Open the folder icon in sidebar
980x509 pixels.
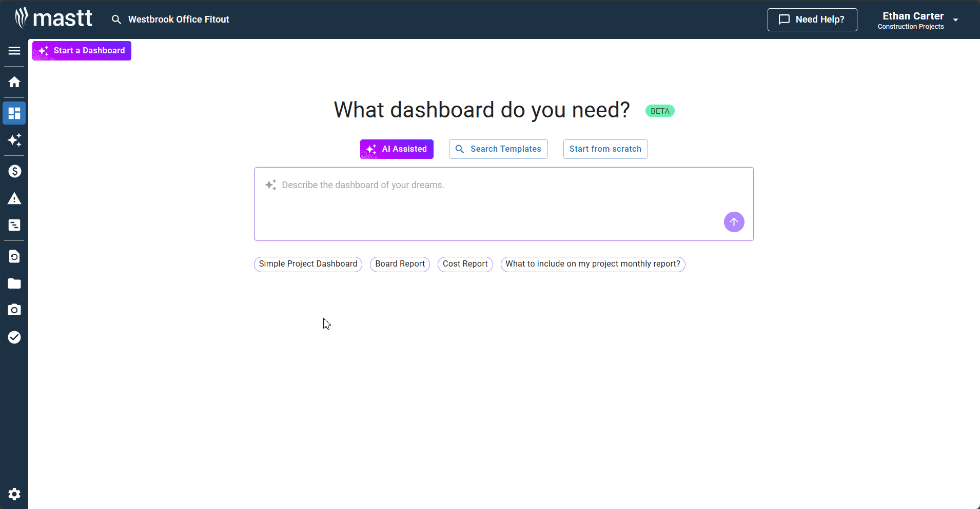14,283
